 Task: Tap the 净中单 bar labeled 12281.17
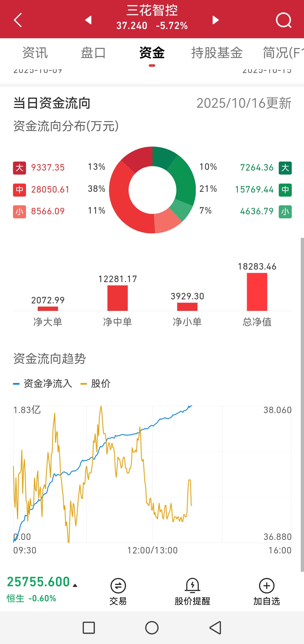tap(117, 298)
